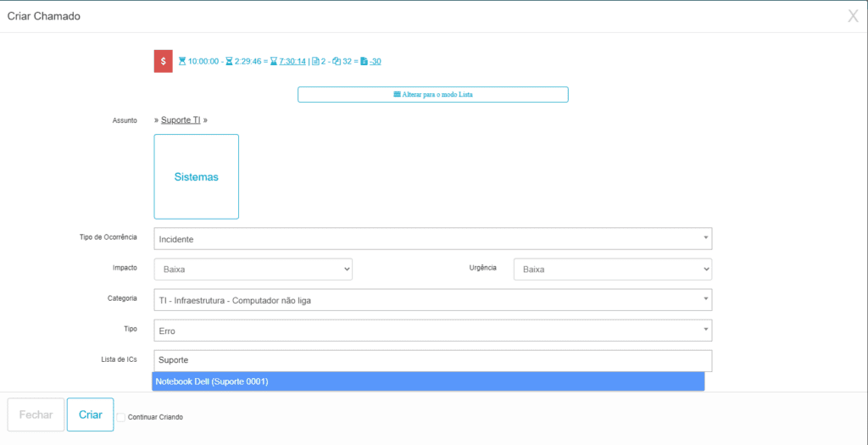Click the copy icon beside 32
The height and width of the screenshot is (445, 868).
tap(336, 61)
